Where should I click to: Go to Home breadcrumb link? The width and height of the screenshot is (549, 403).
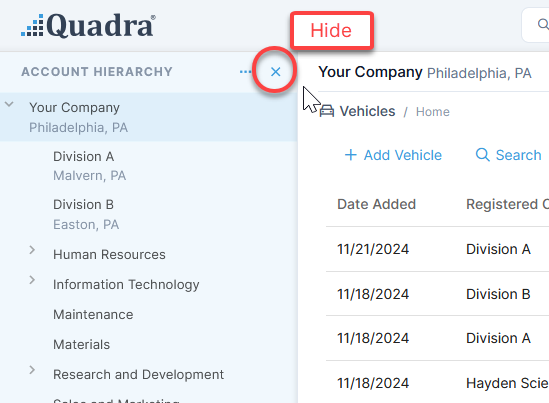point(433,112)
